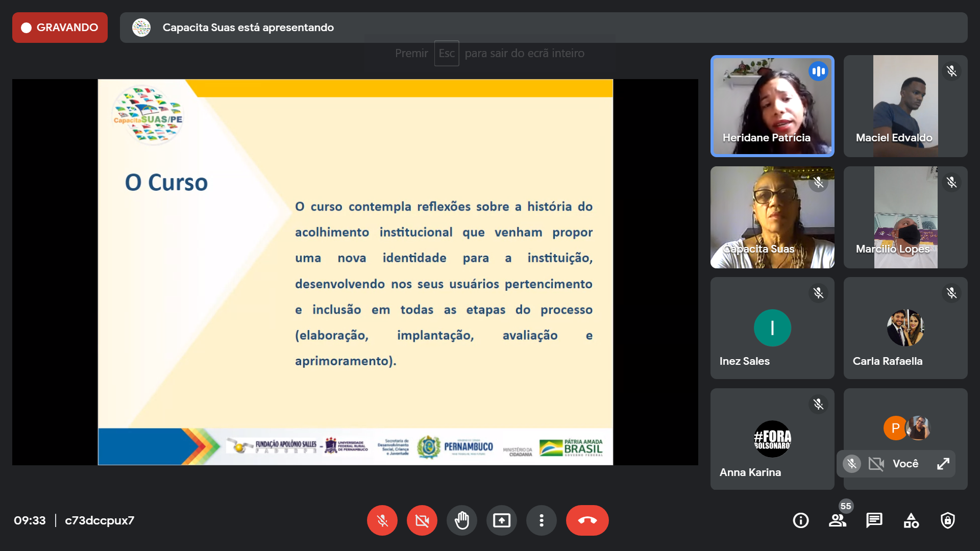Raise hand in the meeting
980x551 pixels.
pos(461,520)
